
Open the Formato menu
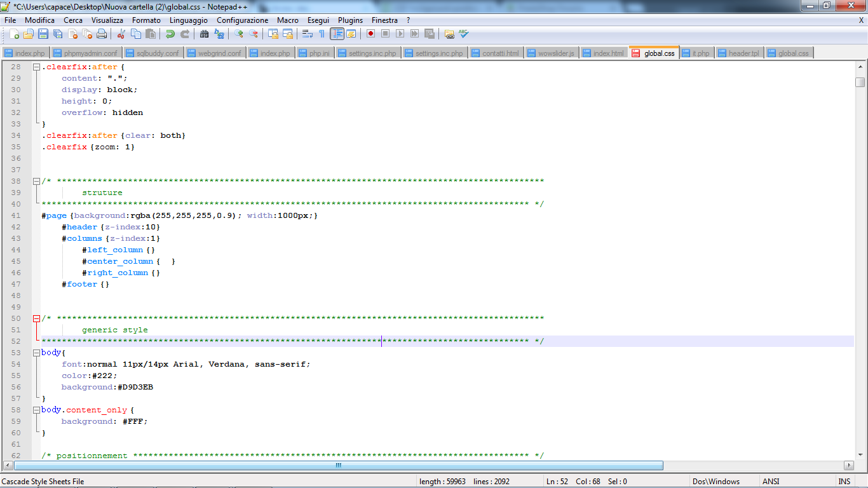click(x=146, y=20)
